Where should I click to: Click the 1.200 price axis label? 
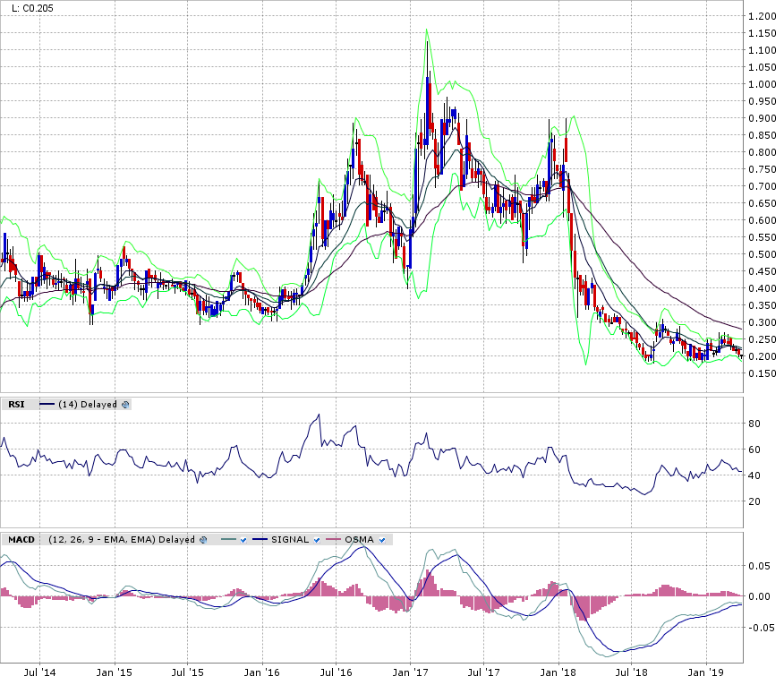(763, 16)
